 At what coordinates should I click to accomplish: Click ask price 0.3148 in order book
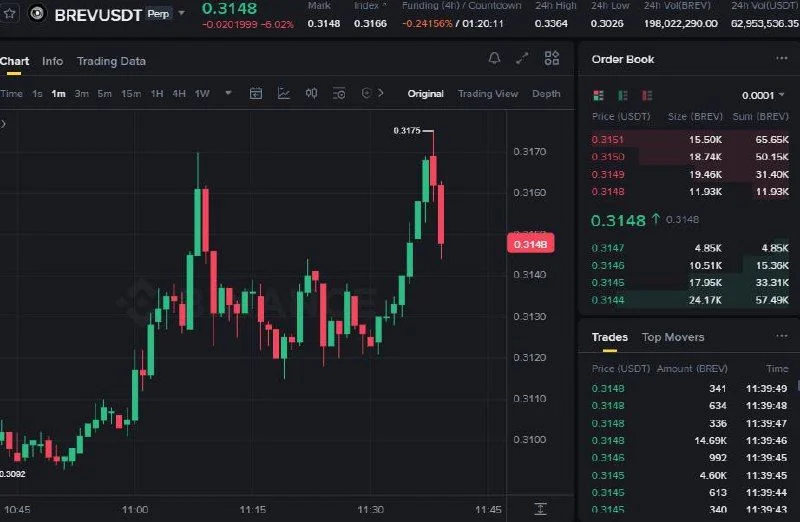(608, 192)
